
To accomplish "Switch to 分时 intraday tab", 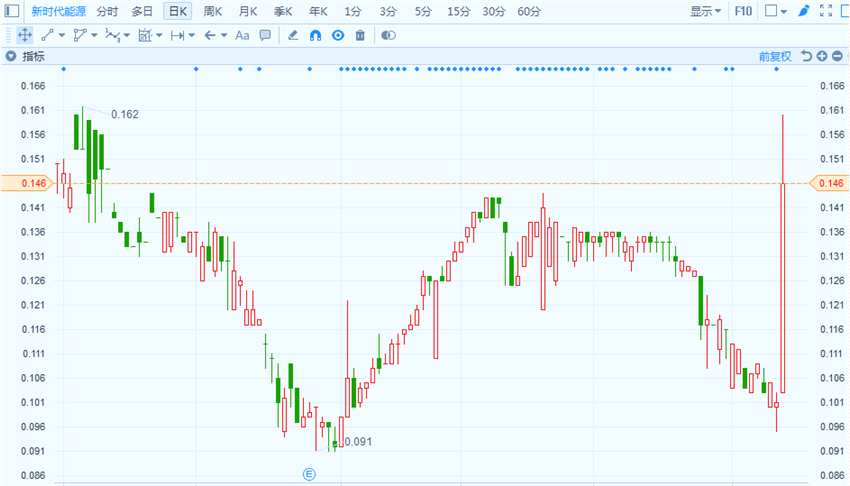I will (x=107, y=11).
